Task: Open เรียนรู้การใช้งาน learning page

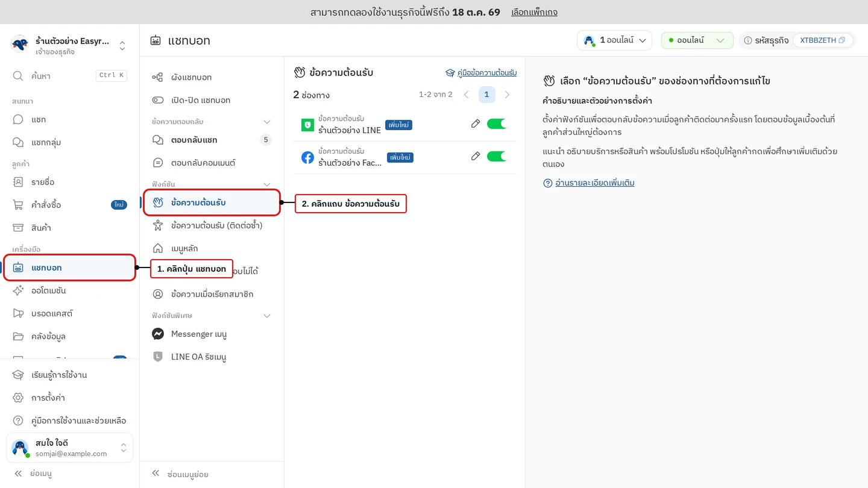Action: click(70, 375)
